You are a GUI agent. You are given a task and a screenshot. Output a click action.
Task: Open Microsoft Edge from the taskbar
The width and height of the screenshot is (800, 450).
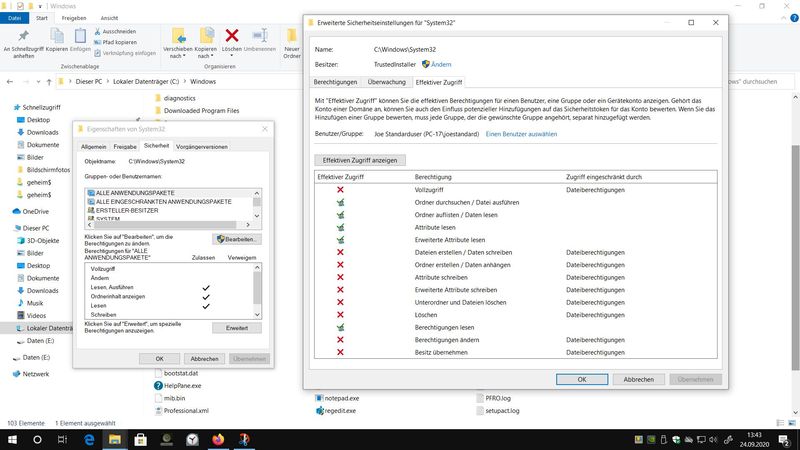[89, 440]
